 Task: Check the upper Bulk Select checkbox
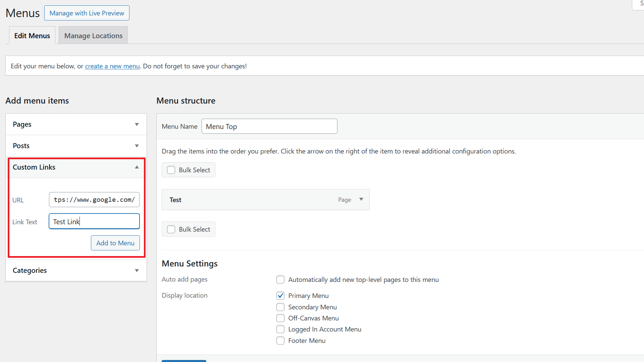pos(171,170)
